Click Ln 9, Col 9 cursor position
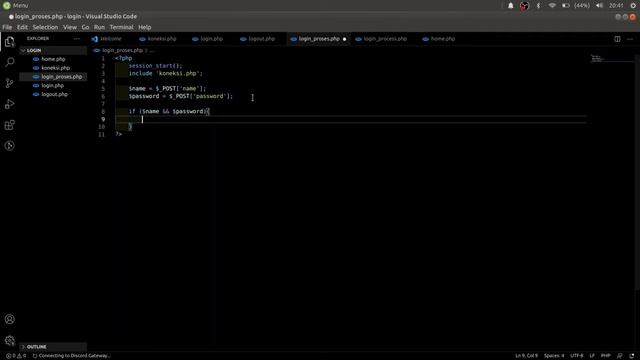 pyautogui.click(x=526, y=356)
